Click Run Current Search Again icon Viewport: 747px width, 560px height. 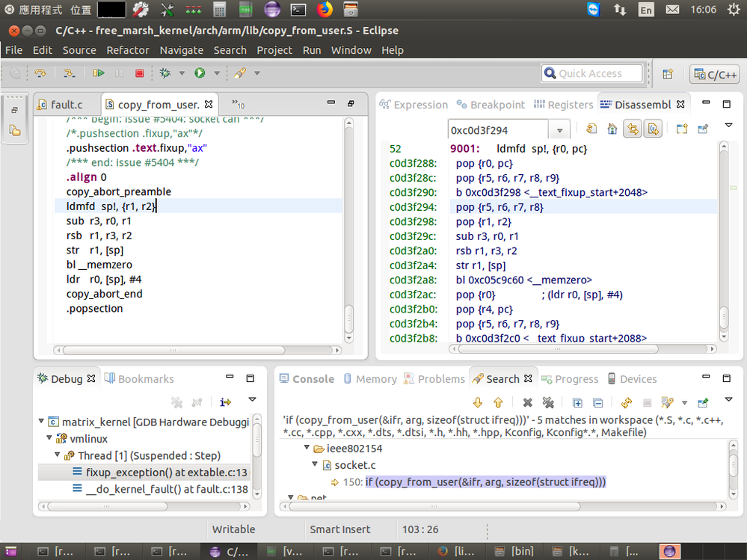627,403
